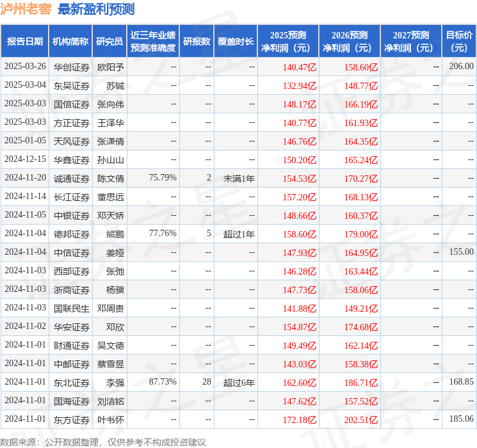
Task: Click the 140.47亿 profit value
Action: 300,67
